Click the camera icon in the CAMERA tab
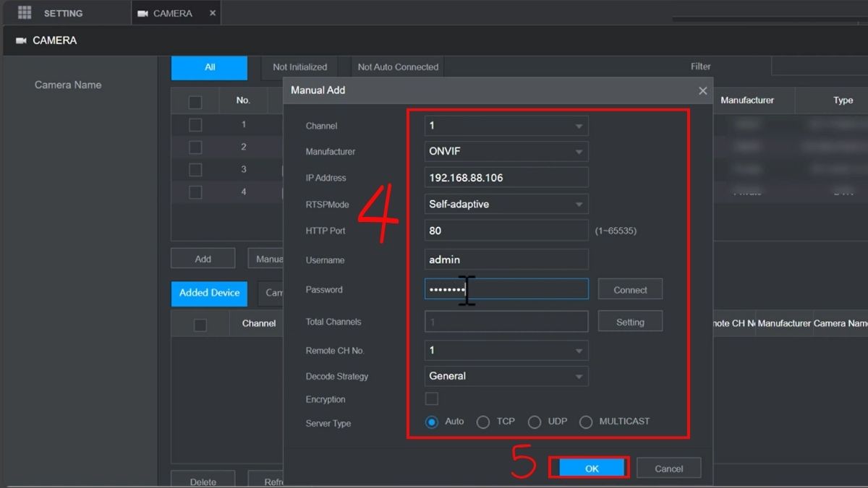Image resolution: width=868 pixels, height=488 pixels. pyautogui.click(x=142, y=14)
